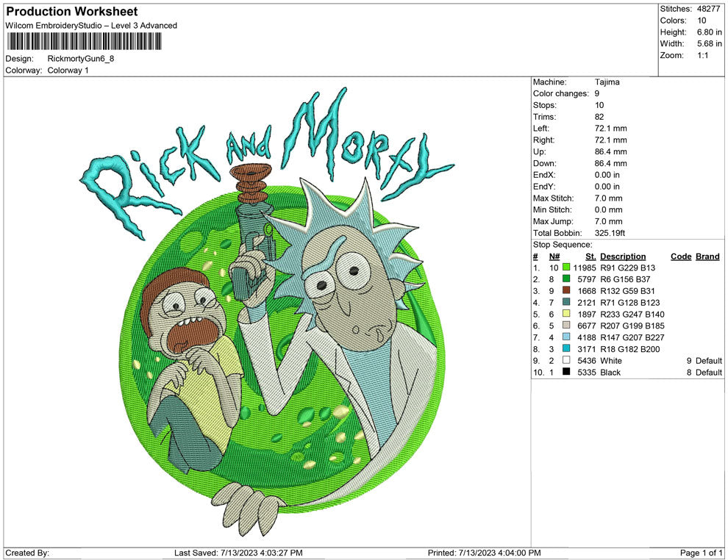728x560 pixels.
Task: Click the Color changes value 9
Action: click(597, 94)
